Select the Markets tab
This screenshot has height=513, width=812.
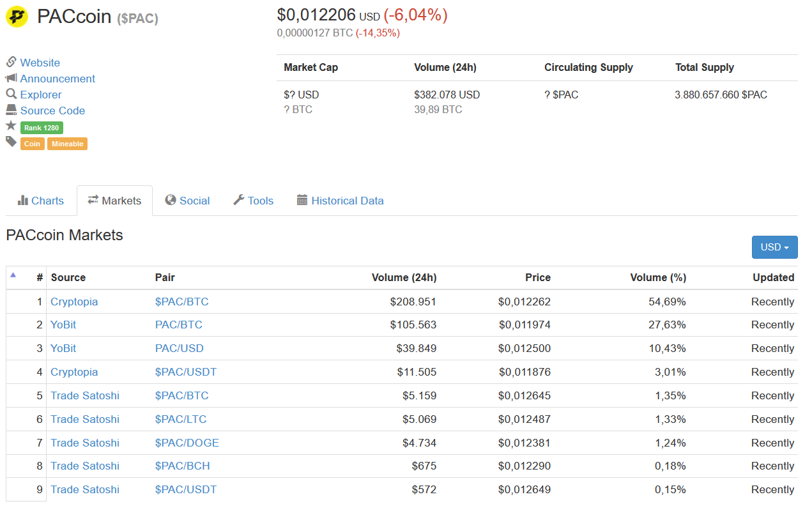click(114, 201)
